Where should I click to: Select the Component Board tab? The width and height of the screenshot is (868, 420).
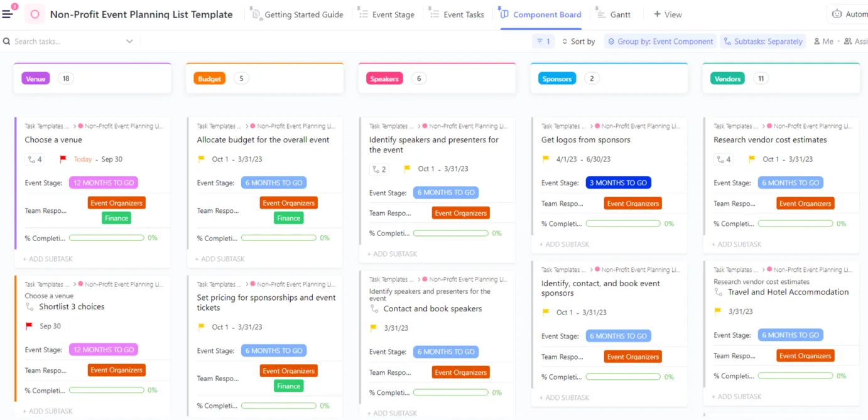[541, 14]
